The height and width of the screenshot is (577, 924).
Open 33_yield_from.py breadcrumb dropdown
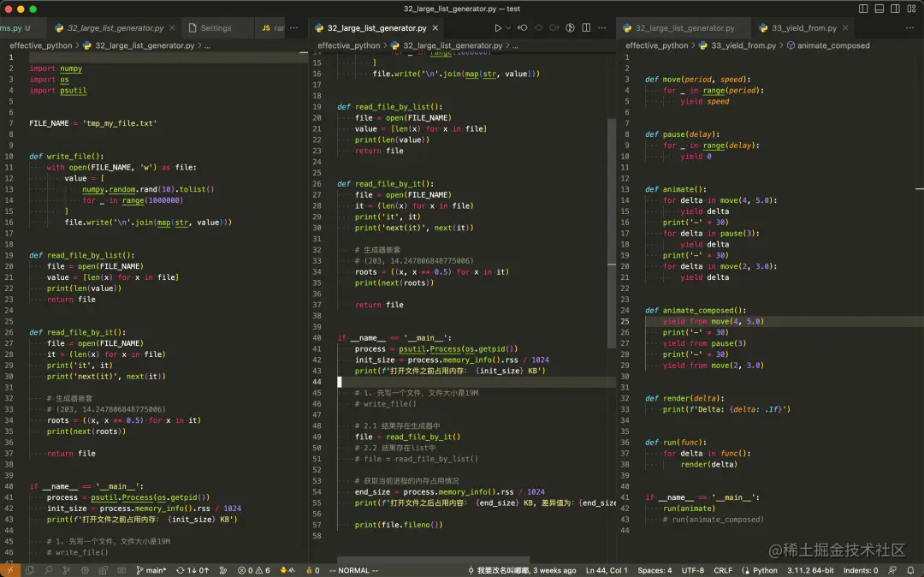point(737,45)
